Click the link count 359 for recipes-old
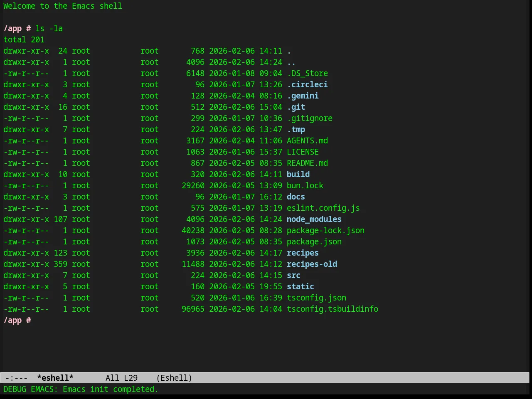The width and height of the screenshot is (532, 399). click(60, 264)
